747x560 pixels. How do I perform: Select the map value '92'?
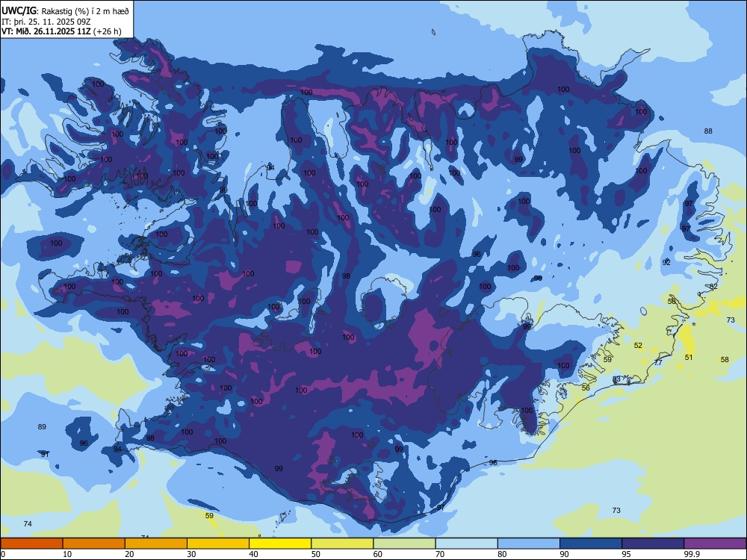[x=666, y=262]
